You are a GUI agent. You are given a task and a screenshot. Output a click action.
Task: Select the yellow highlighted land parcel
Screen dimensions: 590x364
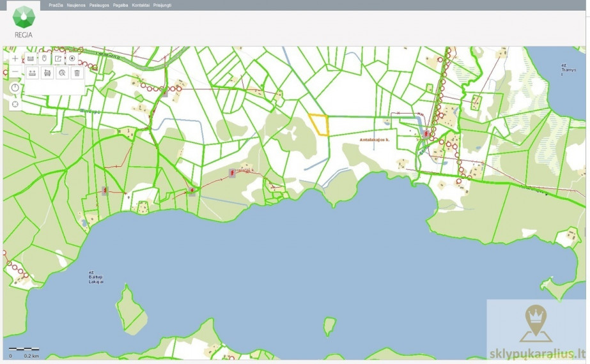click(320, 125)
